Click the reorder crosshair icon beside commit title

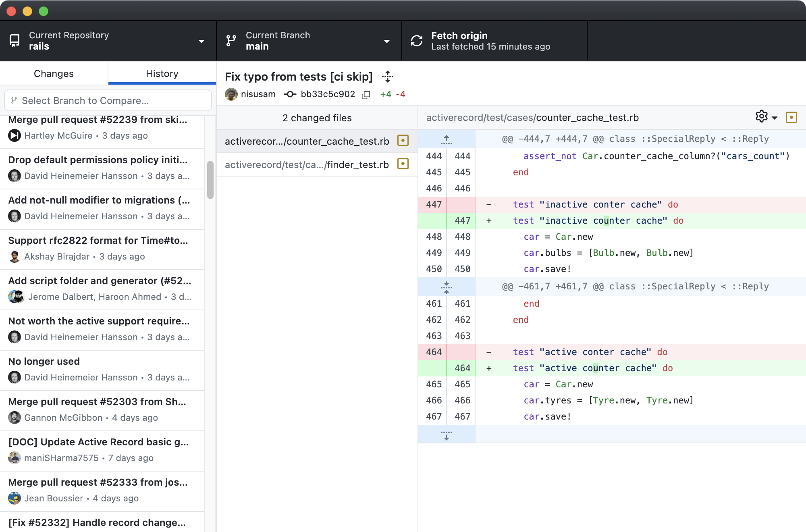pyautogui.click(x=388, y=77)
